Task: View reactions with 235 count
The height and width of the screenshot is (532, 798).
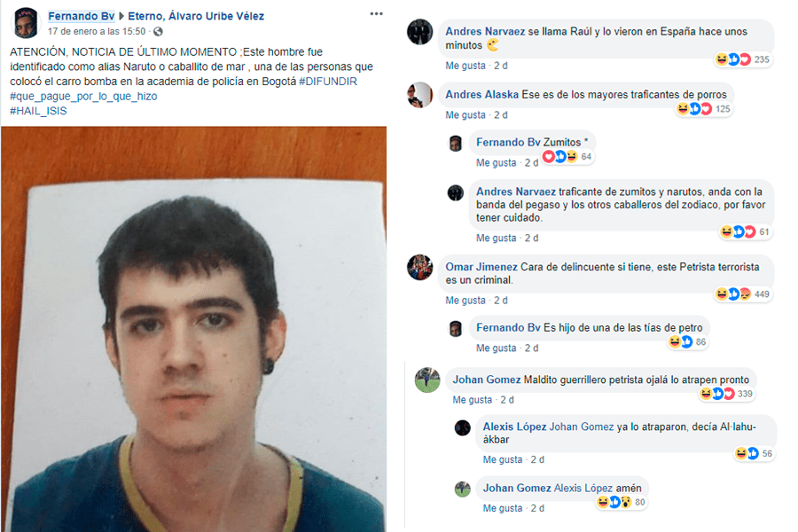Action: (742, 59)
